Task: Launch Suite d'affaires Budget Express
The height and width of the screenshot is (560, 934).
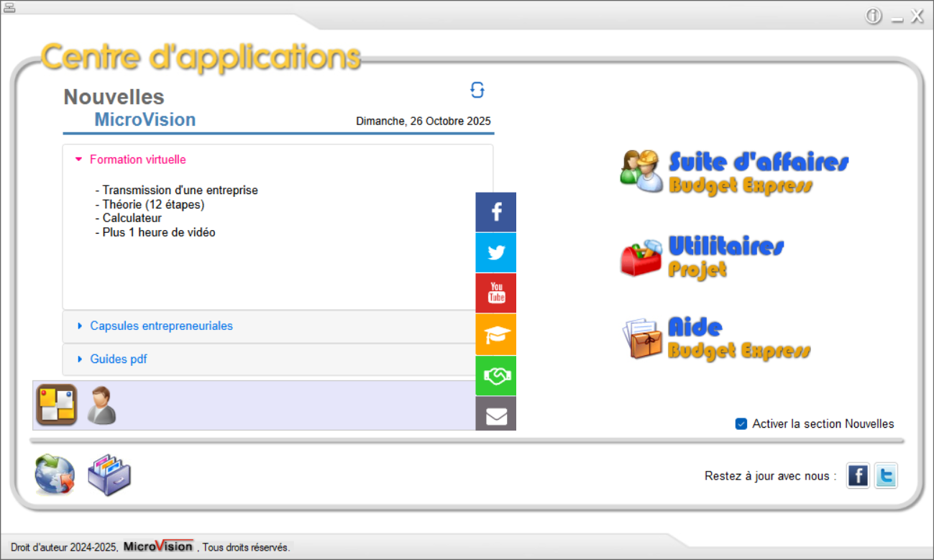Action: point(733,172)
